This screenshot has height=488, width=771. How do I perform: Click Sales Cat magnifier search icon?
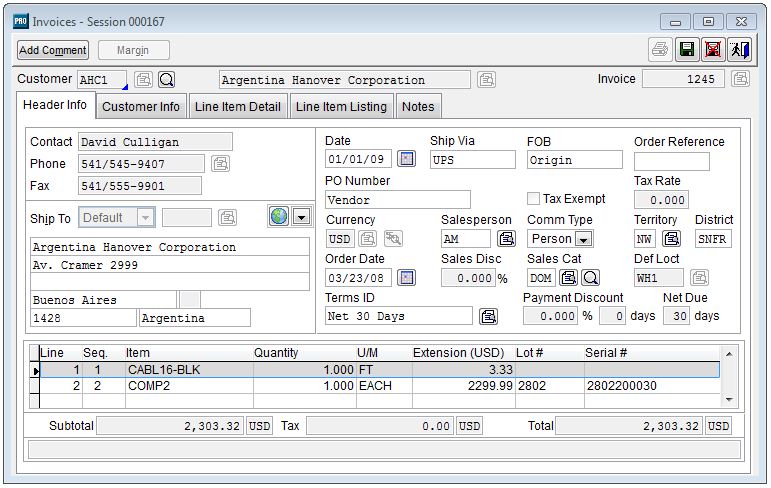[591, 278]
